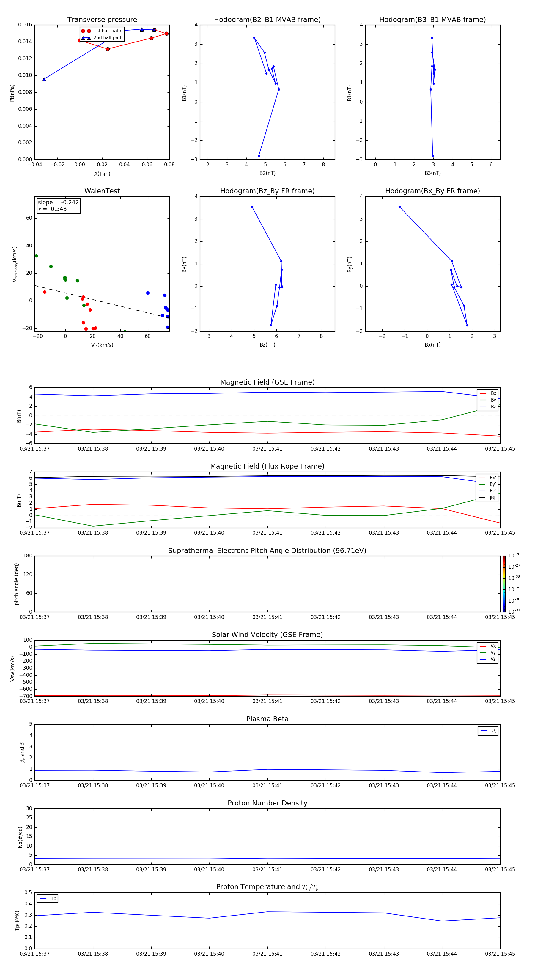
Task: Click the pitch angle color scale bar
Action: (x=504, y=584)
